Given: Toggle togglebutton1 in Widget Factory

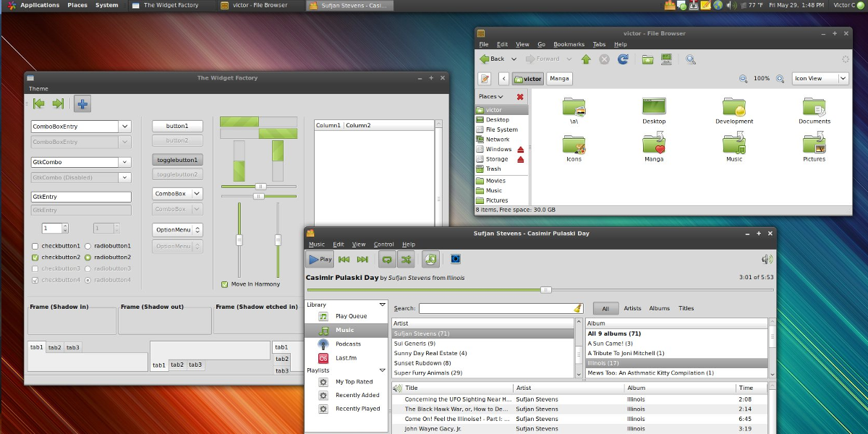Looking at the screenshot, I should 177,160.
